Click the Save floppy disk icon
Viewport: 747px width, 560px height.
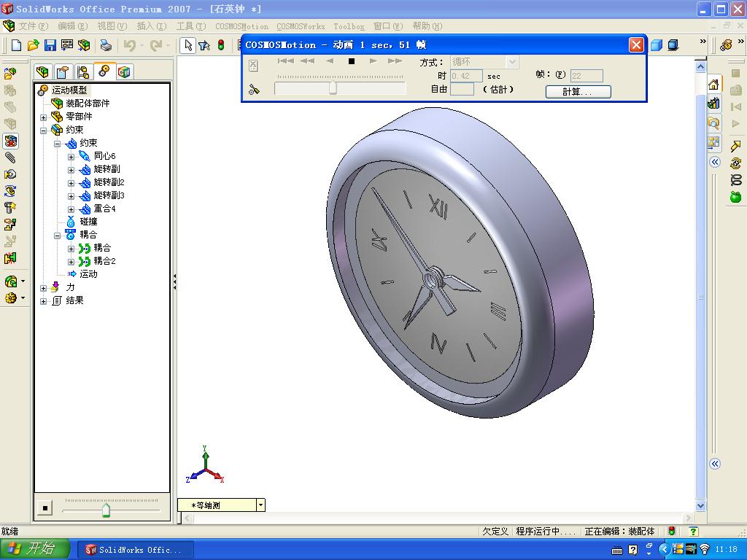[x=50, y=45]
